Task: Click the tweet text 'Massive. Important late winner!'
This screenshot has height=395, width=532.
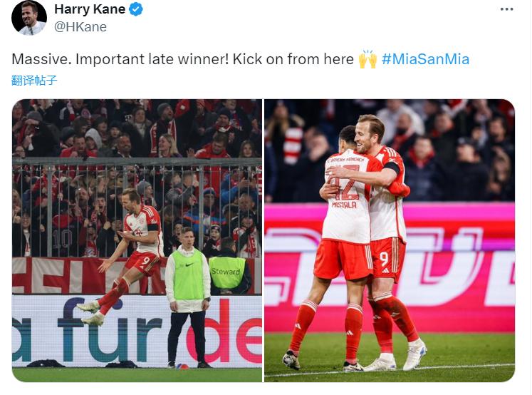Action: [x=120, y=59]
